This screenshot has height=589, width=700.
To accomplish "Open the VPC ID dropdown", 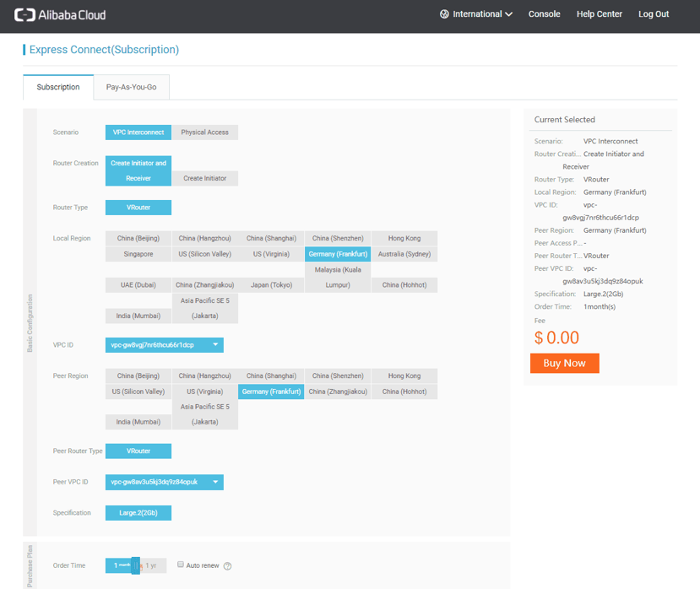I will pos(165,345).
